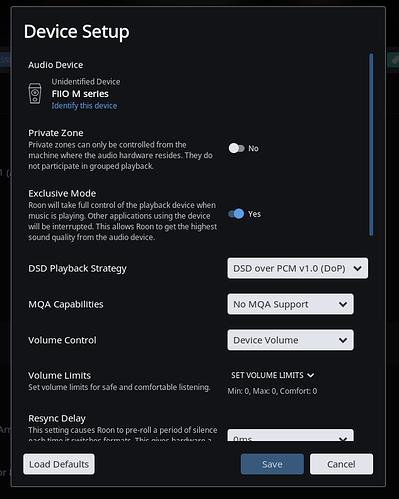Click the Load Defaults button
Viewport: 399px width, 499px height.
[x=59, y=464]
